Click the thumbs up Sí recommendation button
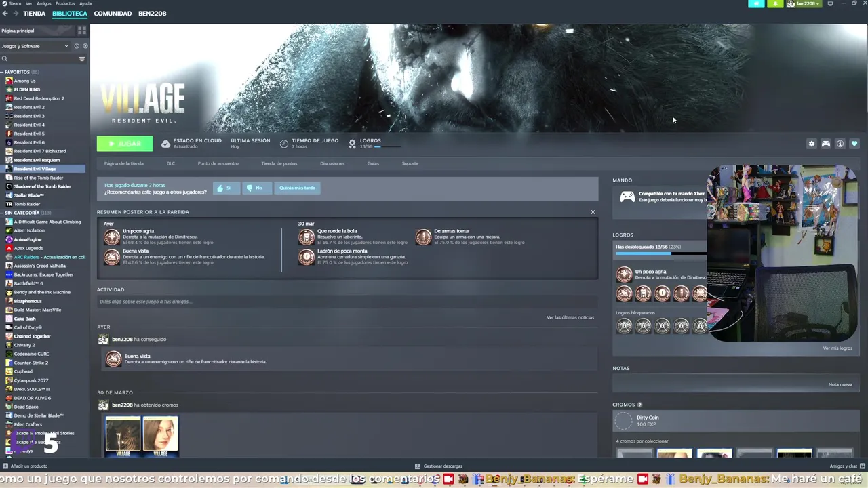The height and width of the screenshot is (488, 868). pos(226,188)
